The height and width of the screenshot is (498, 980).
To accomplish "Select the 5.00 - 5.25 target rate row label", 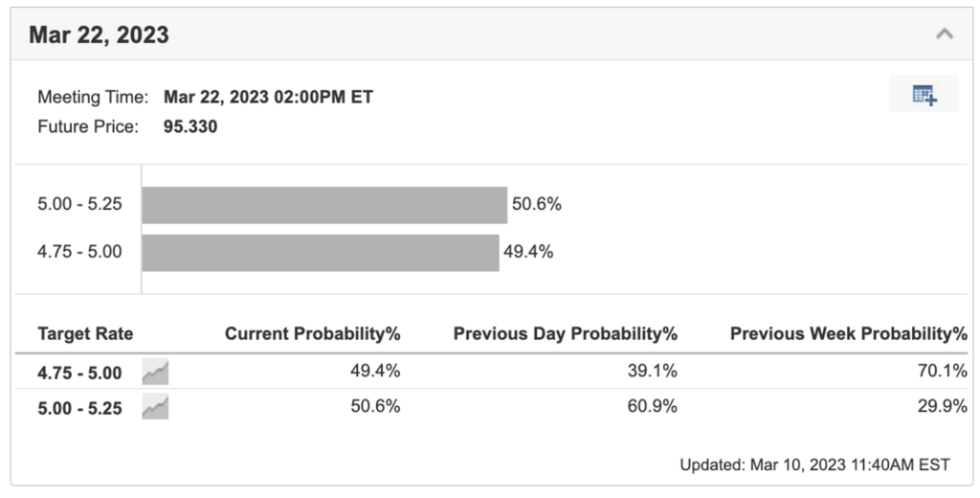I will click(79, 408).
